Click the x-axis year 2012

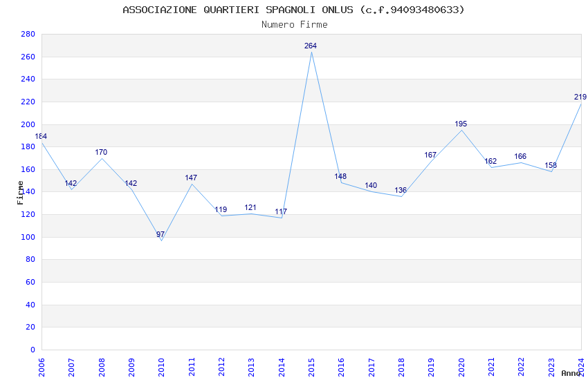tap(221, 368)
